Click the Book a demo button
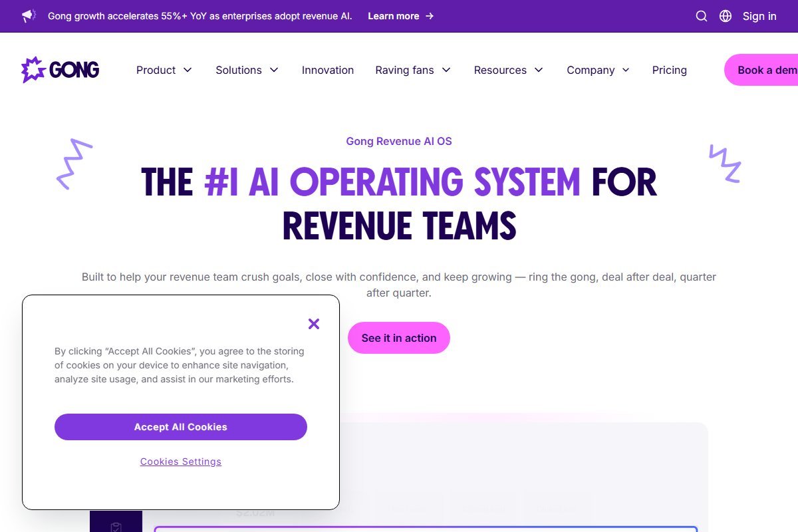The image size is (798, 532). (x=761, y=70)
